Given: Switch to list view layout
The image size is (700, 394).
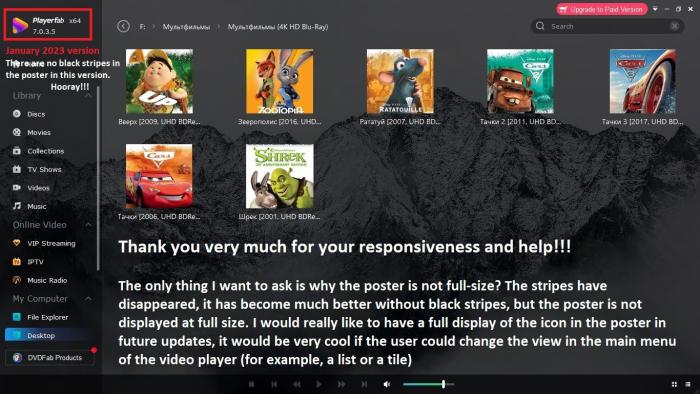Looking at the screenshot, I should (x=688, y=384).
